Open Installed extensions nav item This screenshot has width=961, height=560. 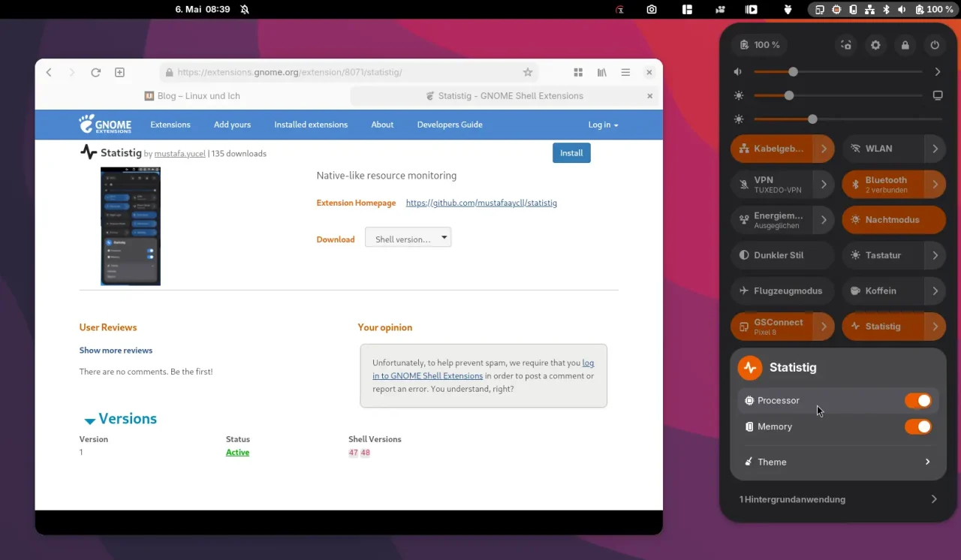(311, 125)
